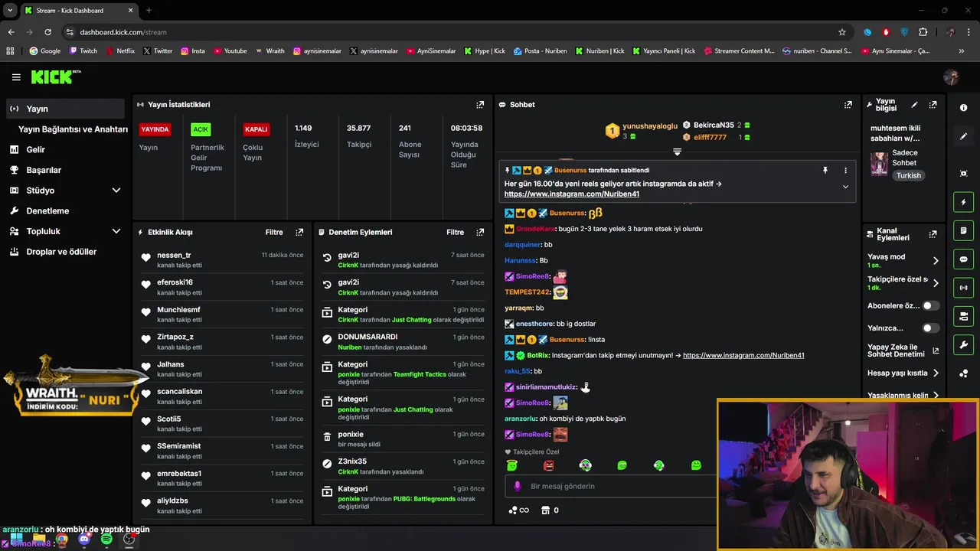This screenshot has width=980, height=551.
Task: Open browser extensions puzzle icon
Action: pyautogui.click(x=923, y=32)
